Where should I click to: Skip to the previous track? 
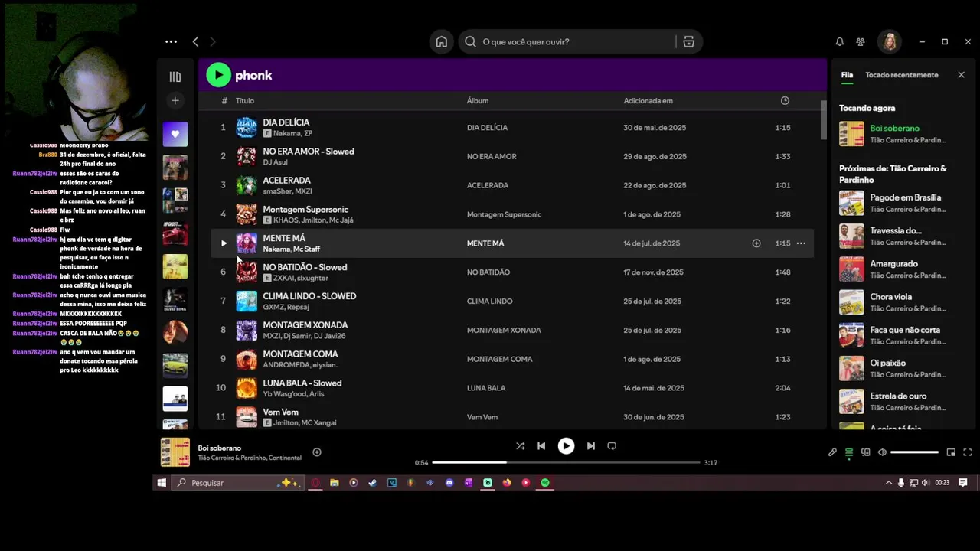(x=541, y=445)
